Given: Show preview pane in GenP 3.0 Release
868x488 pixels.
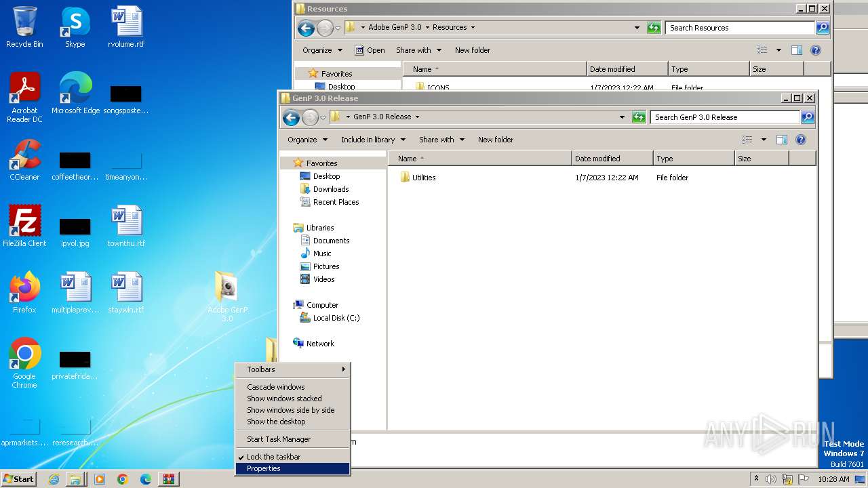Looking at the screenshot, I should tap(782, 140).
